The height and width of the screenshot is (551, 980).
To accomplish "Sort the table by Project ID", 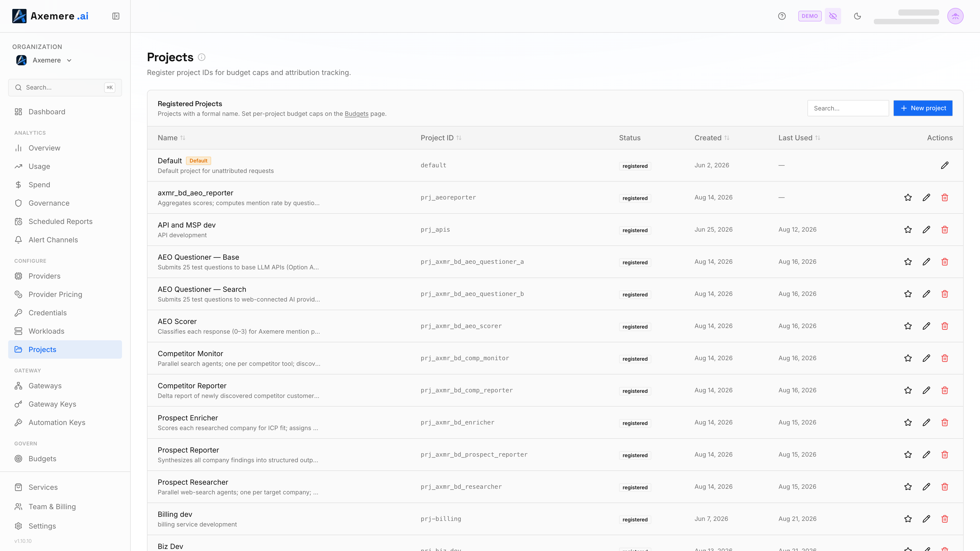I will tap(441, 138).
